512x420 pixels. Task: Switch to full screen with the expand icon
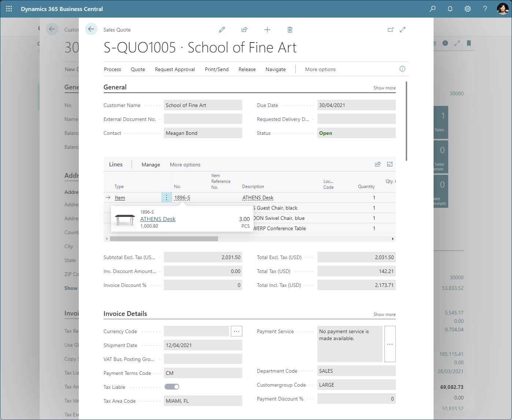[x=403, y=30]
